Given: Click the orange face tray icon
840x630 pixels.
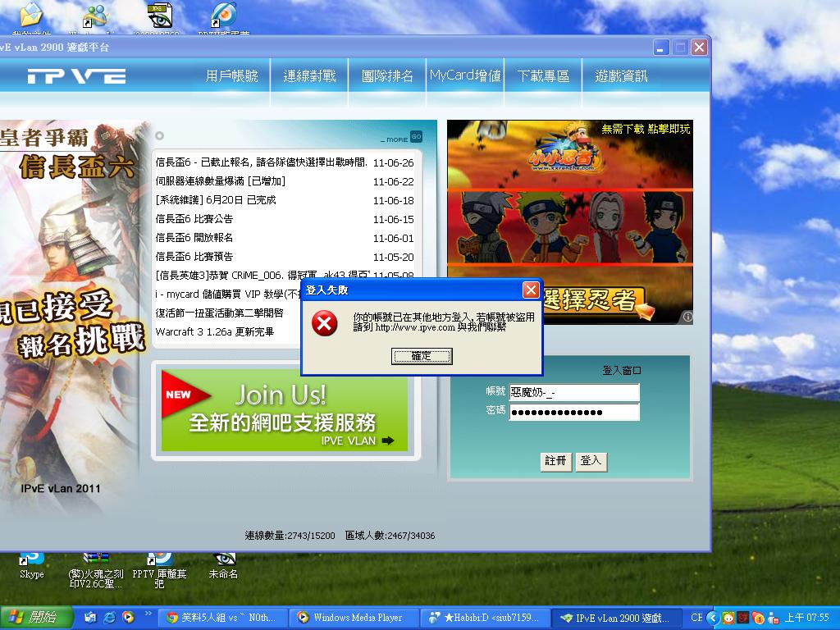Looking at the screenshot, I should click(728, 618).
